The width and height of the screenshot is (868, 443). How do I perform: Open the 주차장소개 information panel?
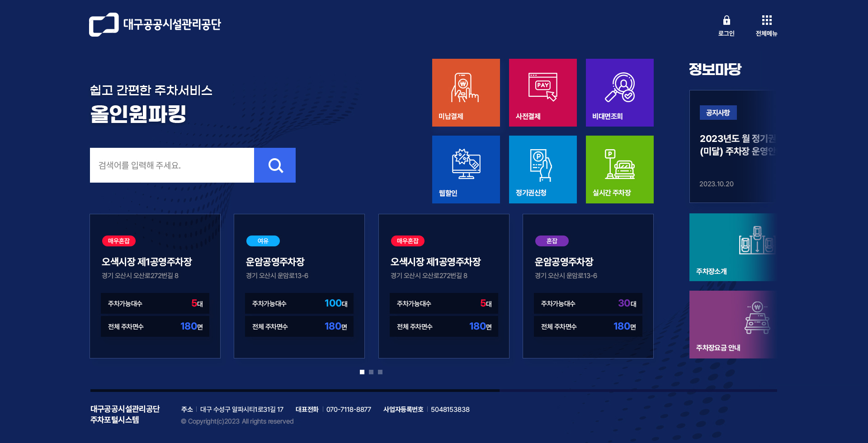coord(732,247)
